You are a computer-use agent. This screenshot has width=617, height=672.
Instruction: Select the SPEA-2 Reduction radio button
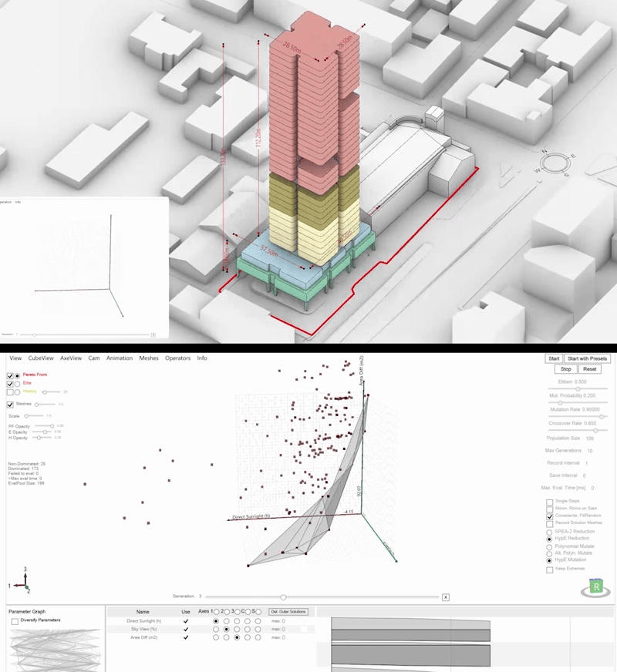549,533
